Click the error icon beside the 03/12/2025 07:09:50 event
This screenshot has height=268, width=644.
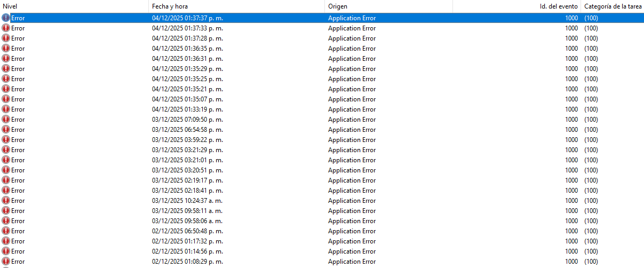pos(6,120)
